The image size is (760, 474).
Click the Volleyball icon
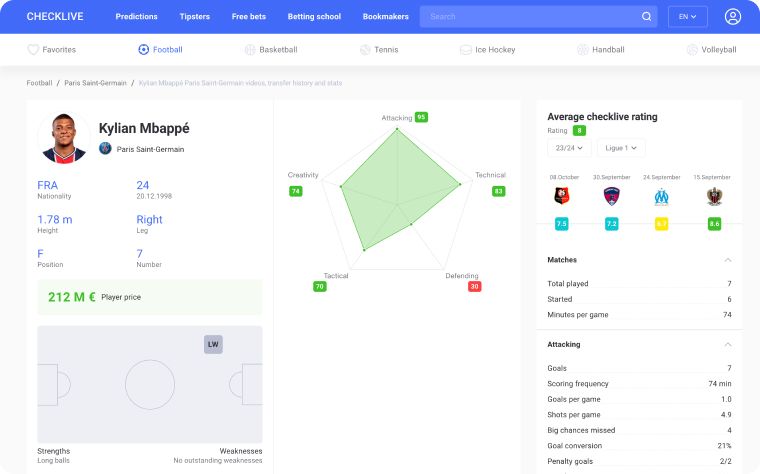(692, 49)
